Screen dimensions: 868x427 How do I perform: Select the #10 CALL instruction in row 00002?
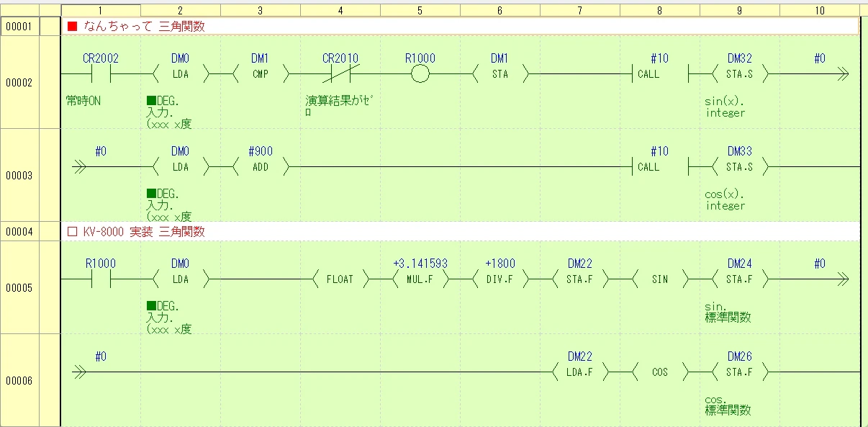660,74
